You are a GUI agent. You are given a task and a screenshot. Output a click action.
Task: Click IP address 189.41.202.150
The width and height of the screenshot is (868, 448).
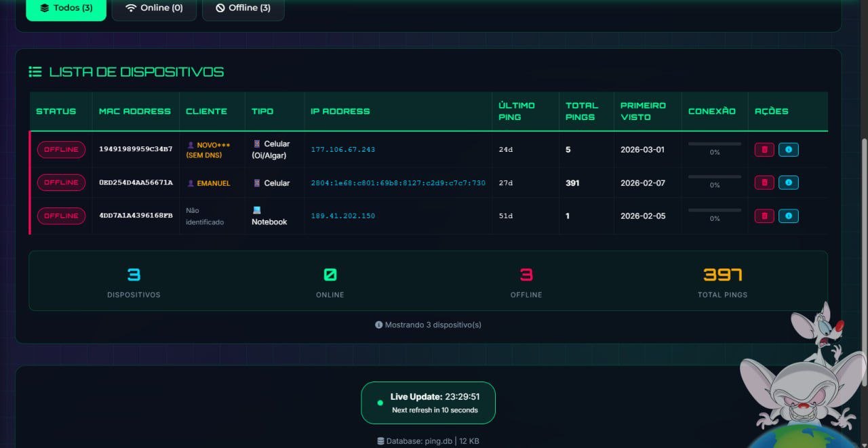(x=342, y=216)
